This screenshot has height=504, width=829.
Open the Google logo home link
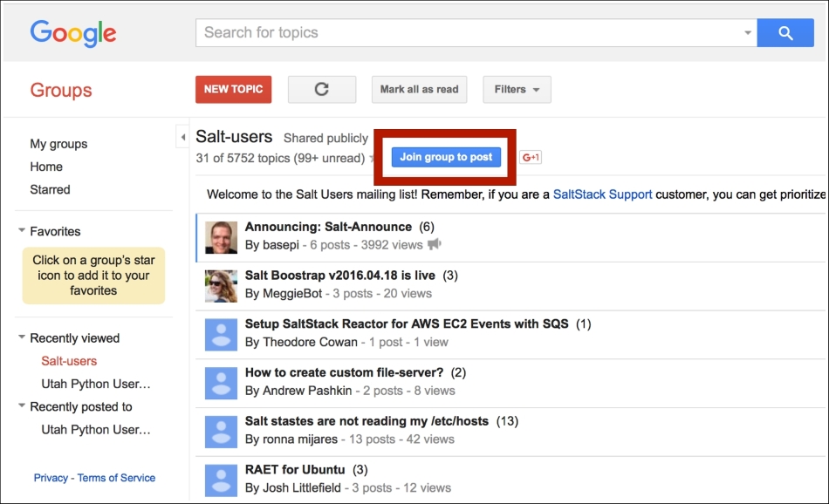click(x=73, y=33)
